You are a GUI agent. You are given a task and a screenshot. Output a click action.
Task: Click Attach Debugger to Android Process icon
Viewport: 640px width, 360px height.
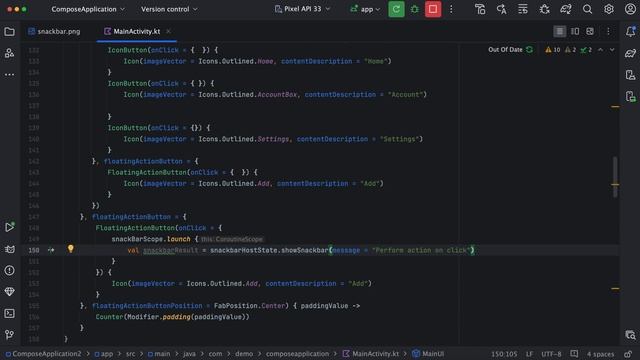tap(544, 9)
